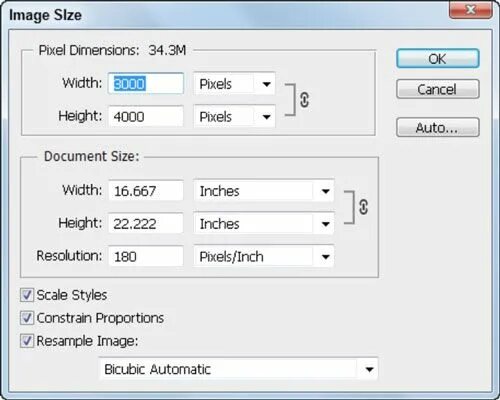Select the document Width field 16.667
Viewport: 500px width, 400px height.
(x=146, y=191)
